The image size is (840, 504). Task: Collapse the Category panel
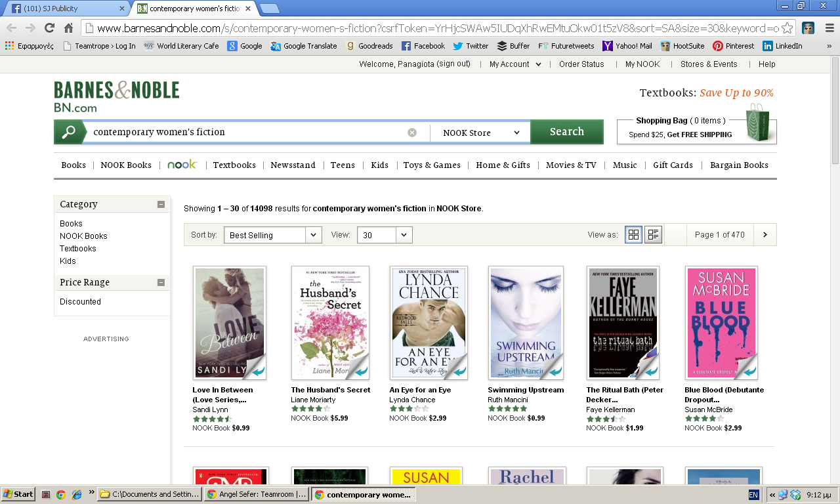(x=161, y=204)
